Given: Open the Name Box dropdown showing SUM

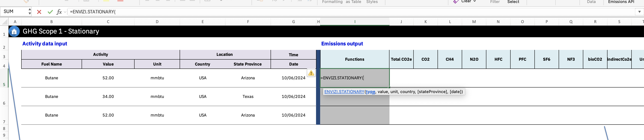Looking at the screenshot, I should 30,12.
